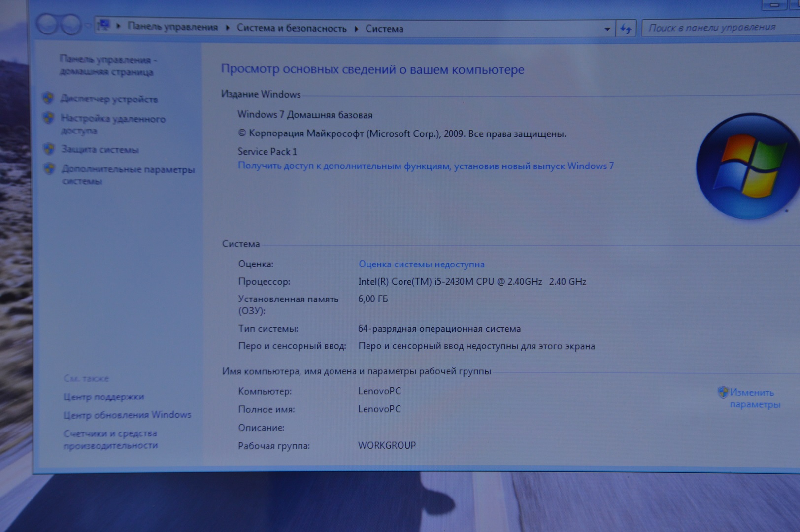Open Центр обновления Windows link
Viewport: 800px width, 532px height.
127,415
